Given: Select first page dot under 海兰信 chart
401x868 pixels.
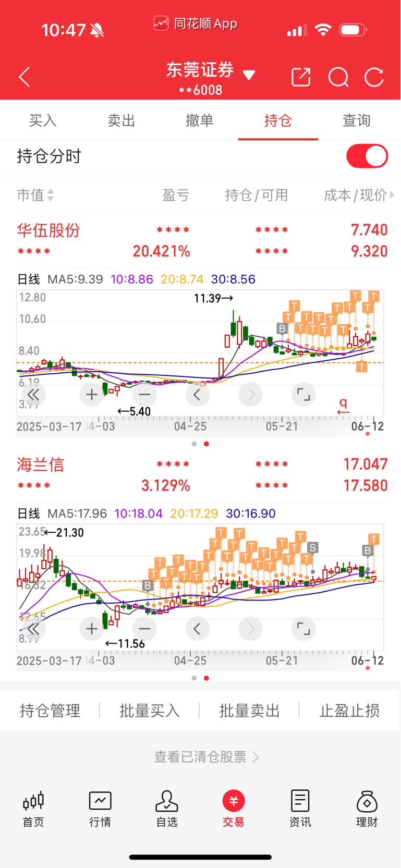Looking at the screenshot, I should pos(194,678).
